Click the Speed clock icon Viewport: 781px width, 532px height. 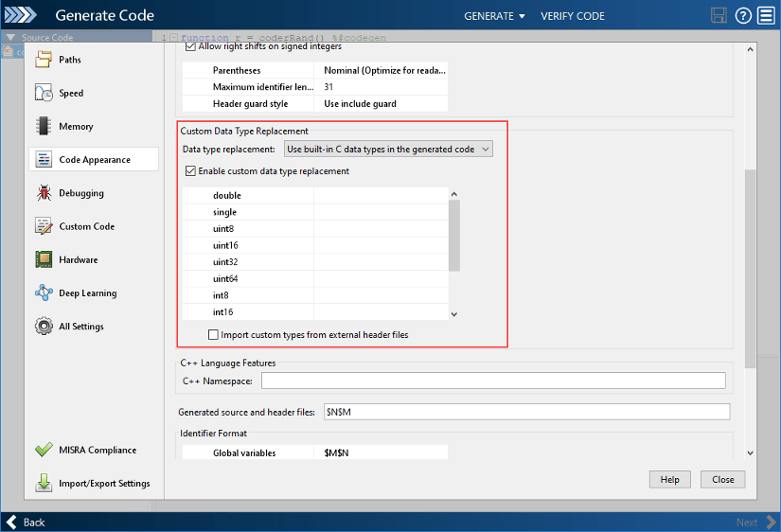[x=44, y=93]
